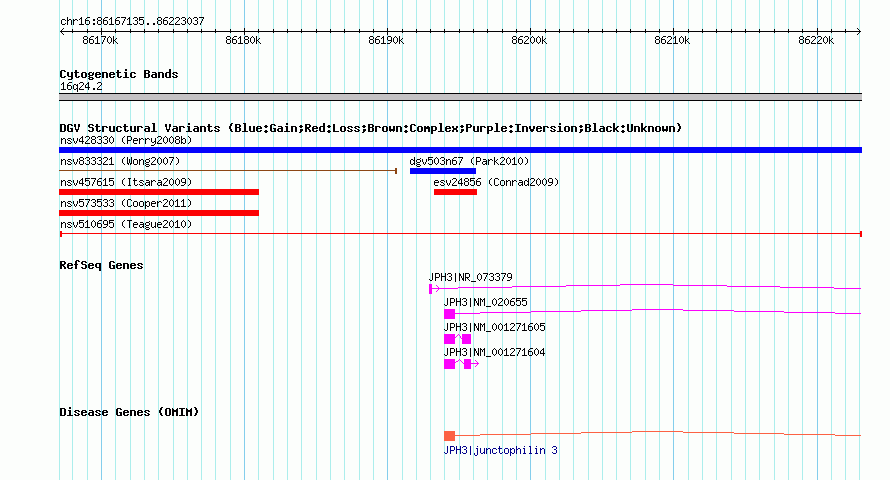Open the JPH3|junctophilin 3 OMIM link
This screenshot has width=890, height=480.
pyautogui.click(x=501, y=450)
